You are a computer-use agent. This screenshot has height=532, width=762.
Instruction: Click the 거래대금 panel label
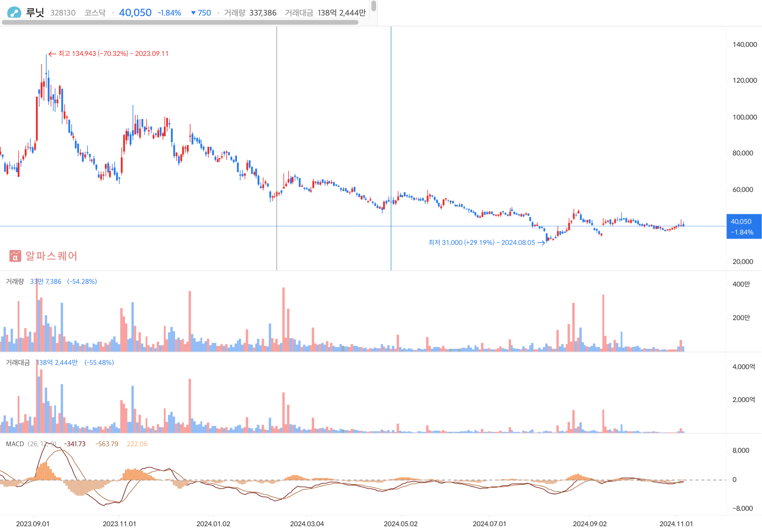point(18,363)
